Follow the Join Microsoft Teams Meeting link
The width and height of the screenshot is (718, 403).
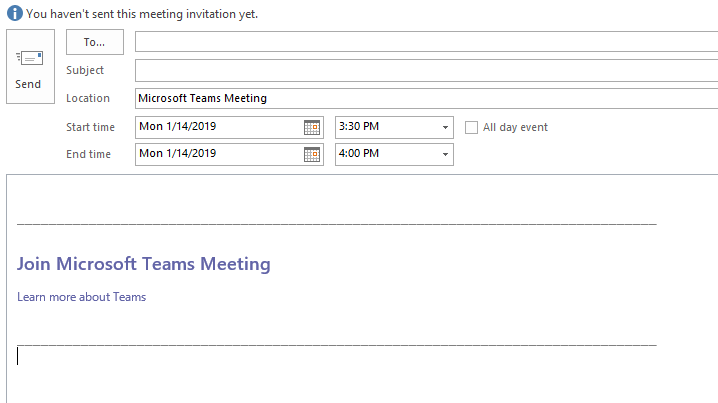144,264
